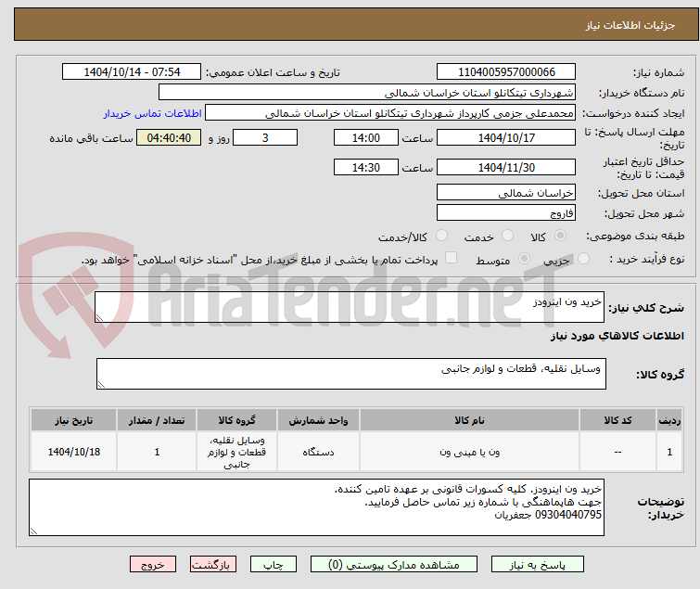This screenshot has height=589, width=700.
Task: Click the price validity date 1404/11/30 field
Action: [x=506, y=168]
